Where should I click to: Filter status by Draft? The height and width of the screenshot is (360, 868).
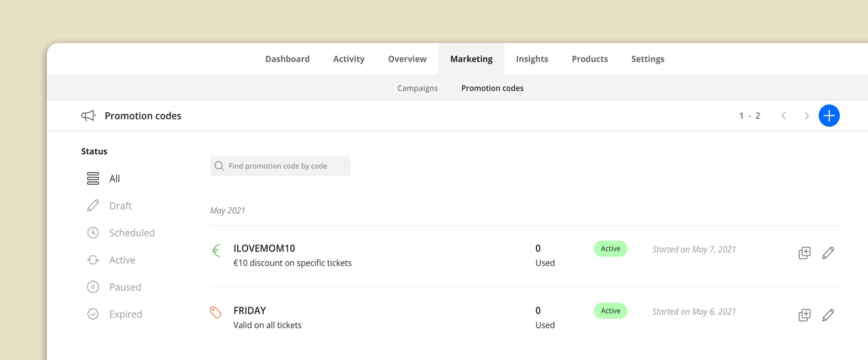click(x=120, y=205)
